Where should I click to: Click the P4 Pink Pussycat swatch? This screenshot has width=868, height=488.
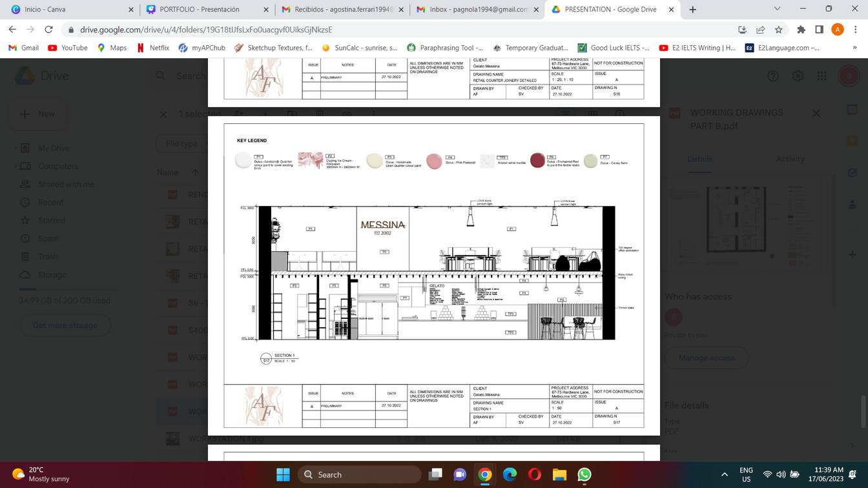tap(434, 161)
